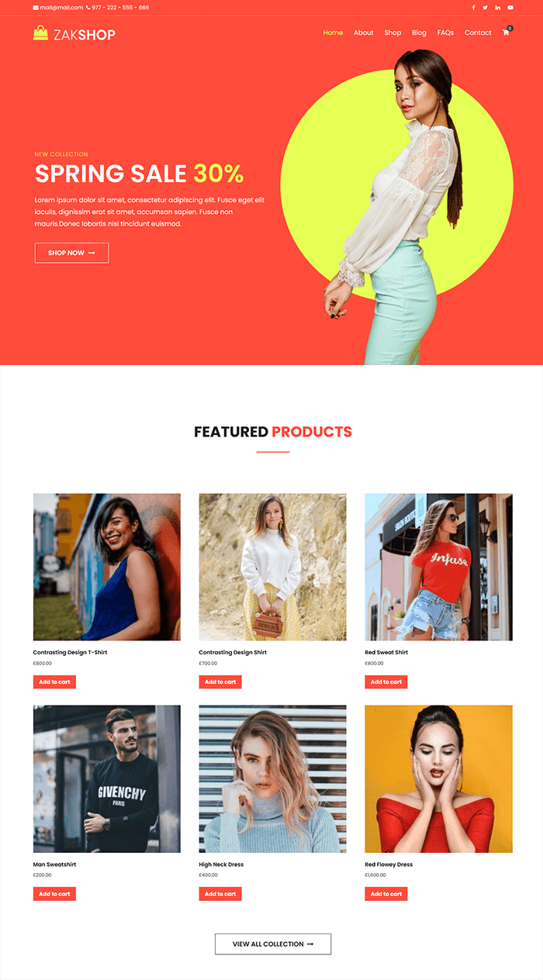This screenshot has height=980, width=543.
Task: Open the About page menu item
Action: click(364, 33)
